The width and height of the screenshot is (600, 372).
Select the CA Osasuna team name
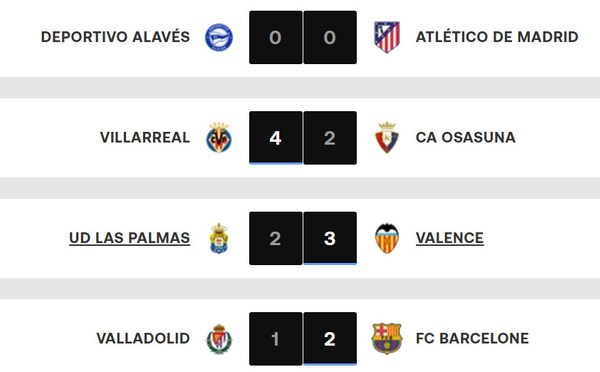coord(465,137)
